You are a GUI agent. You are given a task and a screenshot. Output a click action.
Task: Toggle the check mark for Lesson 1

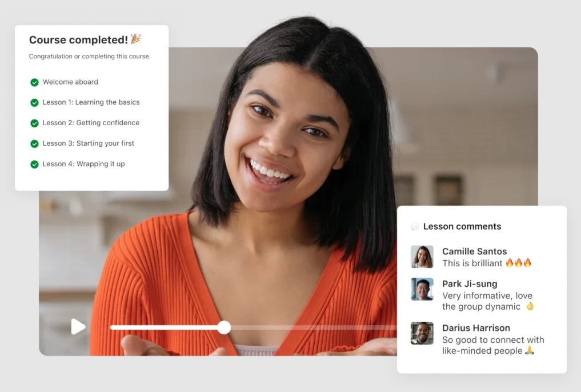pyautogui.click(x=34, y=103)
